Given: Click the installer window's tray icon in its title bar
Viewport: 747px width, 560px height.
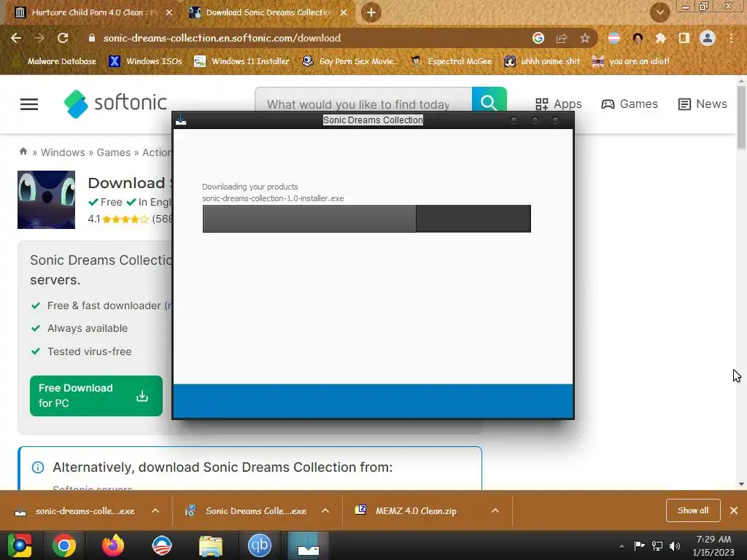Looking at the screenshot, I should pos(181,120).
